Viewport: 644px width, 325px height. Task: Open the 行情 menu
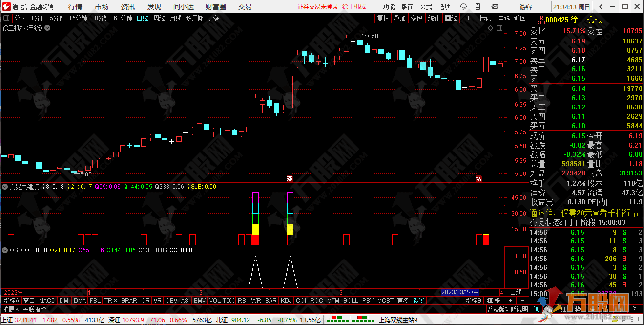(75, 7)
